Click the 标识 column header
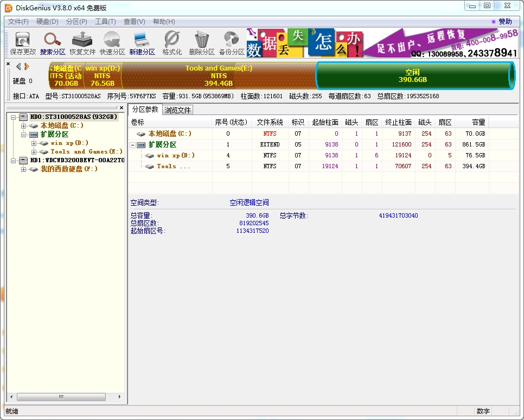The image size is (524, 420). (x=299, y=123)
